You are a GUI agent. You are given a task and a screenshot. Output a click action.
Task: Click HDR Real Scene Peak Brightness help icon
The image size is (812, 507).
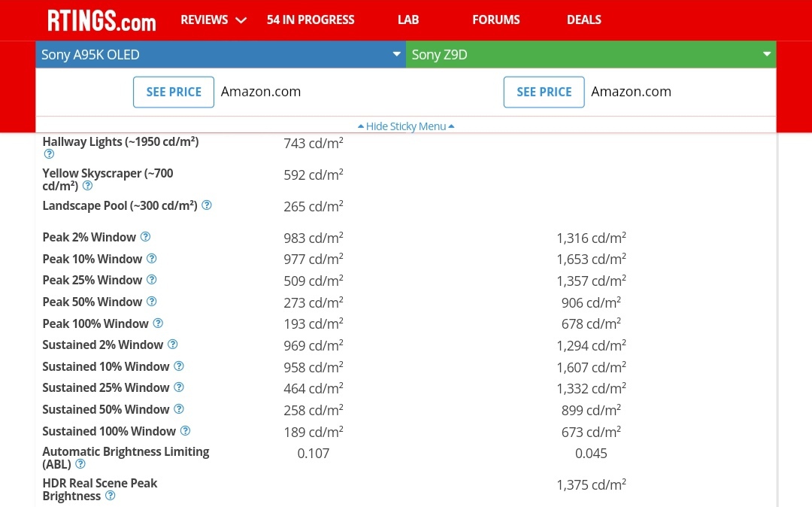[111, 496]
